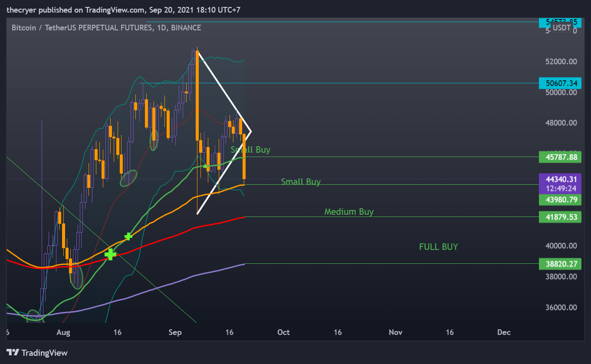This screenshot has width=591, height=364.
Task: Click the Small Buy annotation near the 43980.79 line
Action: coord(301,182)
